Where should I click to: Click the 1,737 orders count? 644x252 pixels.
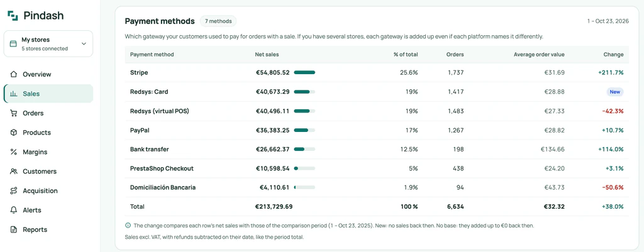point(456,73)
